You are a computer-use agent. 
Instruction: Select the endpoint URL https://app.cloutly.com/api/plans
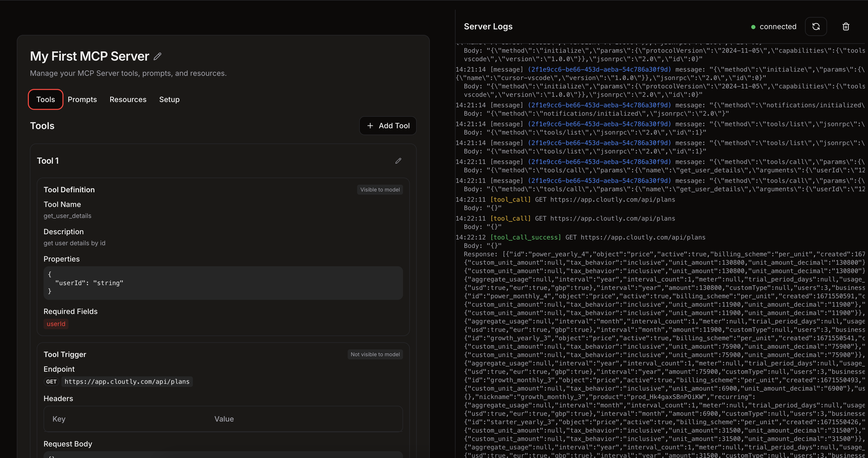tap(127, 382)
